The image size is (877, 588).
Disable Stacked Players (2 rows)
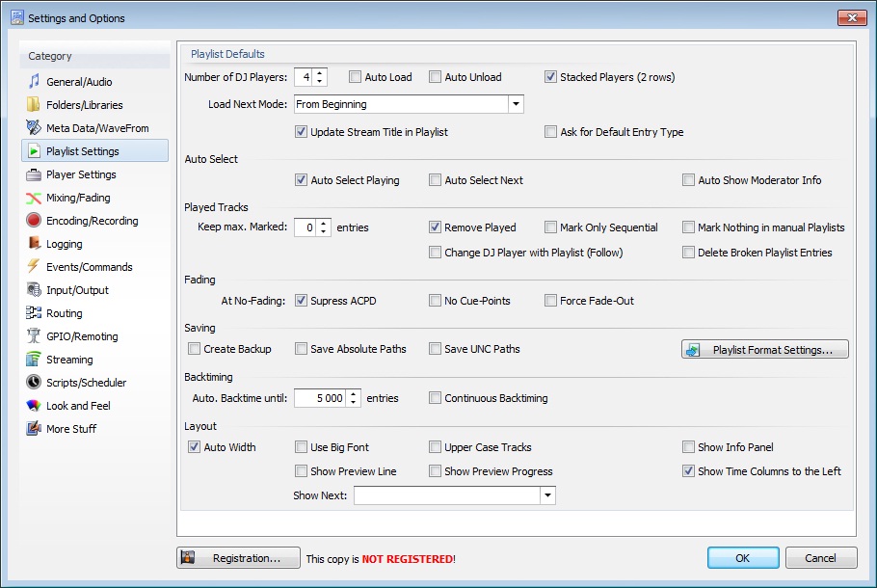pos(550,77)
